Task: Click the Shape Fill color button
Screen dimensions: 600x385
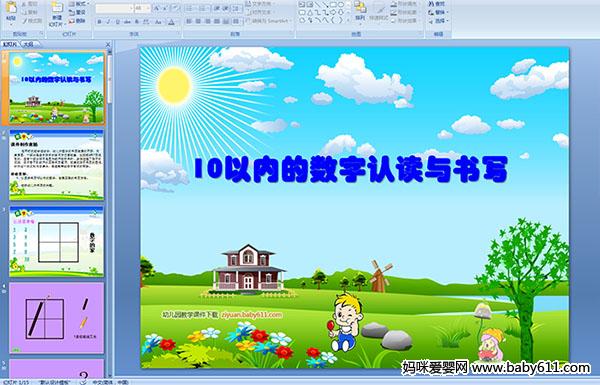Action: pyautogui.click(x=405, y=4)
